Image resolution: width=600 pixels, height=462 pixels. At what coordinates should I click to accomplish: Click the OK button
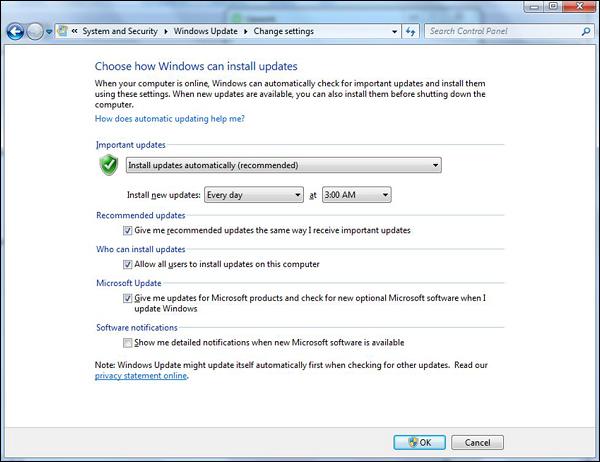point(419,442)
